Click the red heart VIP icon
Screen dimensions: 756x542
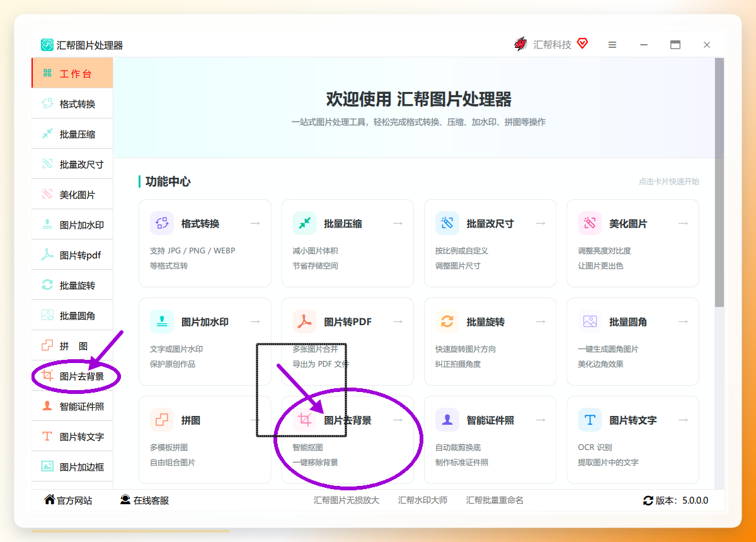pyautogui.click(x=582, y=43)
